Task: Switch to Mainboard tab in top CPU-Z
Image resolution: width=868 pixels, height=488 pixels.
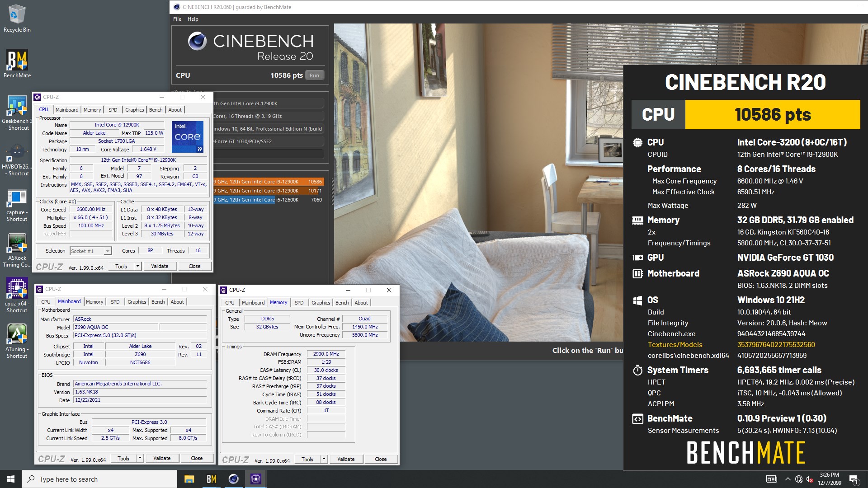Action: tap(67, 110)
